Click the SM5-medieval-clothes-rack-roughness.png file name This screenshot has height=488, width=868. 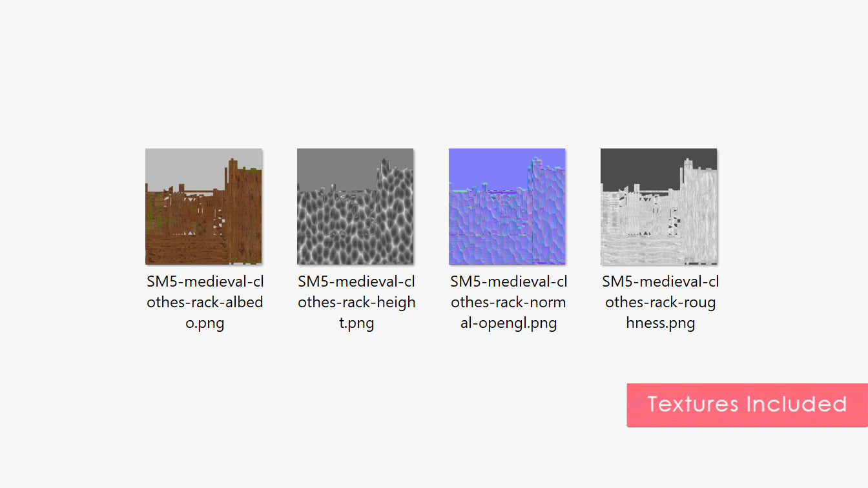click(x=660, y=302)
